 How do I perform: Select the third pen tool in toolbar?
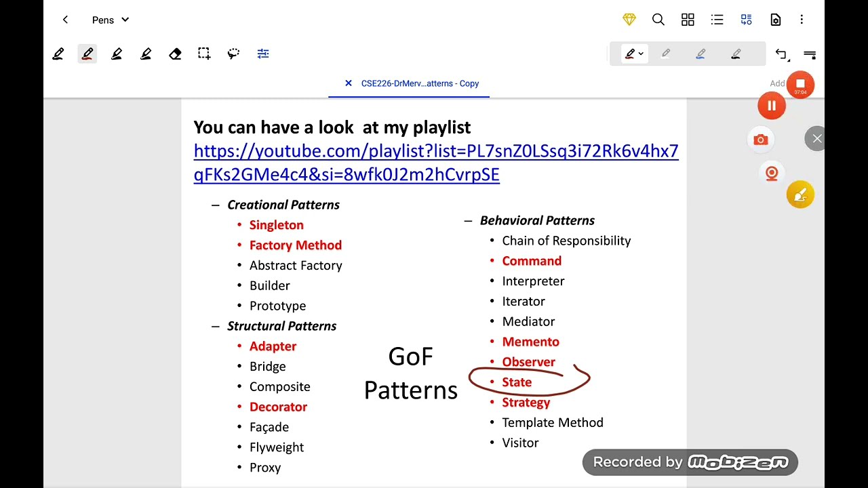117,54
